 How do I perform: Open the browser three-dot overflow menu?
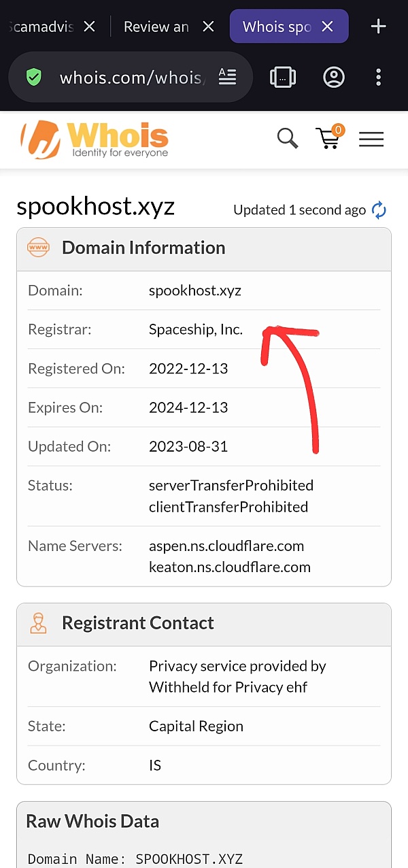[x=379, y=77]
